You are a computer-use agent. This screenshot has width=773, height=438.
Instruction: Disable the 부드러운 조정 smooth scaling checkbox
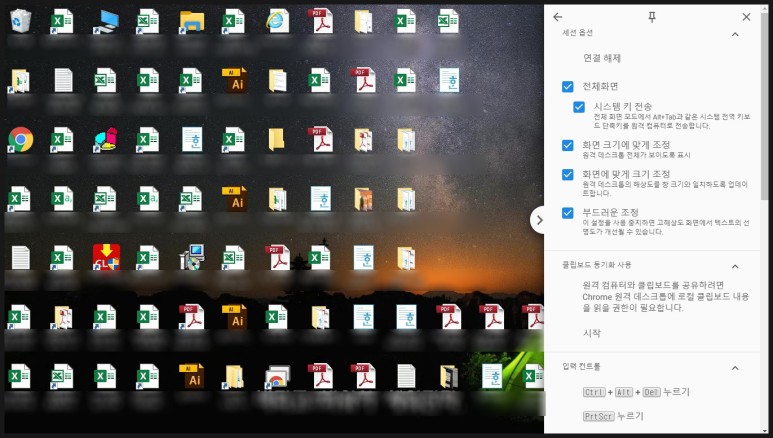pyautogui.click(x=567, y=213)
